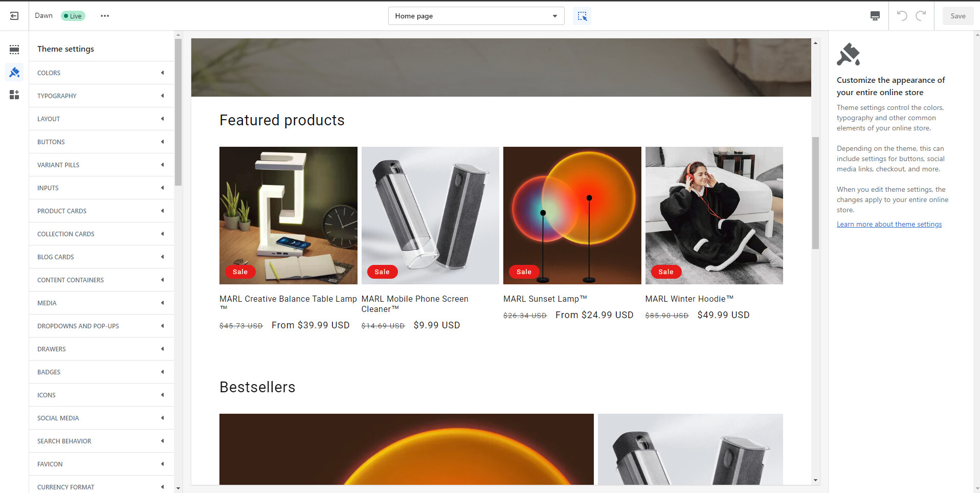Click the Save button
Viewport: 980px width, 493px height.
[958, 16]
